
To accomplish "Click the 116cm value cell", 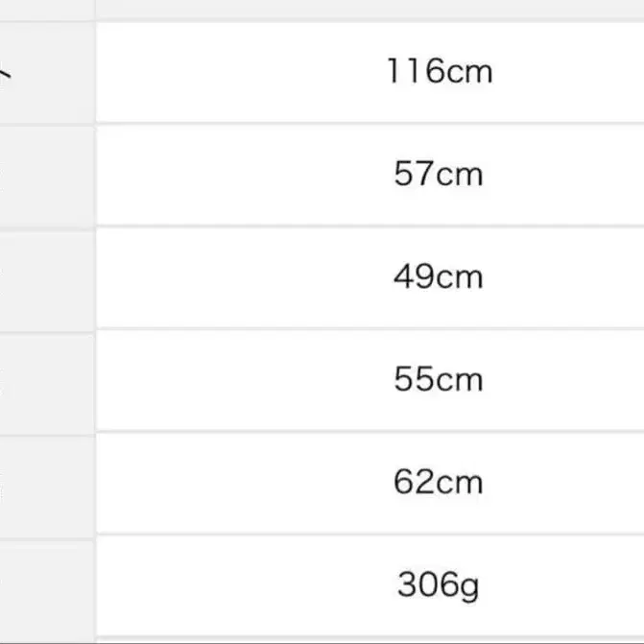I will tap(439, 72).
